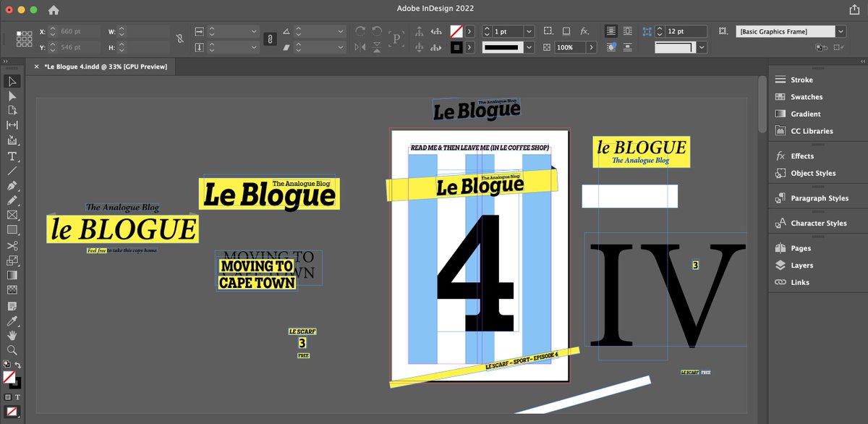This screenshot has width=868, height=424.
Task: Select the Scissors tool
Action: pyautogui.click(x=12, y=246)
